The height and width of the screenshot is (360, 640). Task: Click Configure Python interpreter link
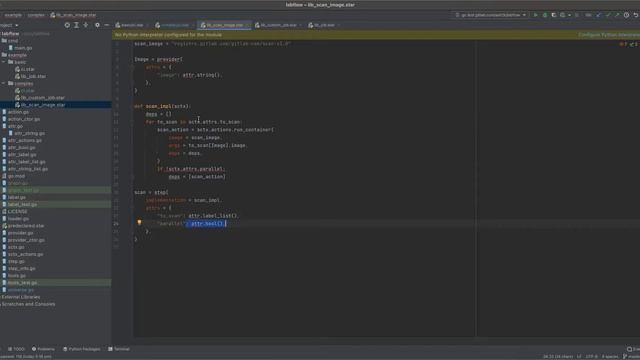609,35
